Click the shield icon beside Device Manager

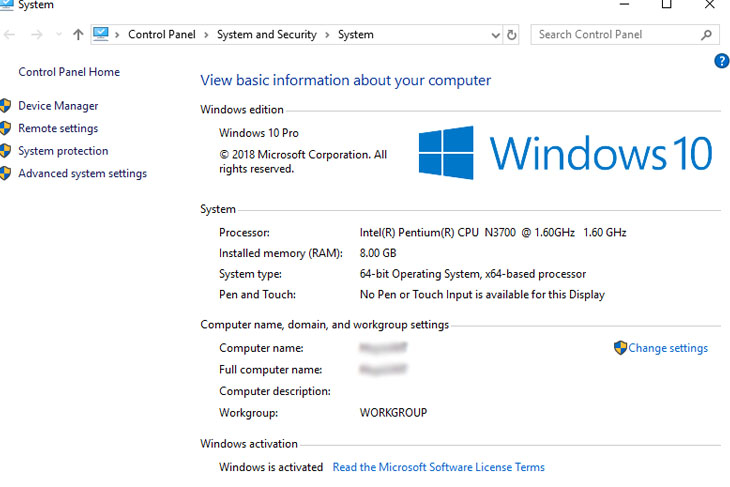pos(6,106)
